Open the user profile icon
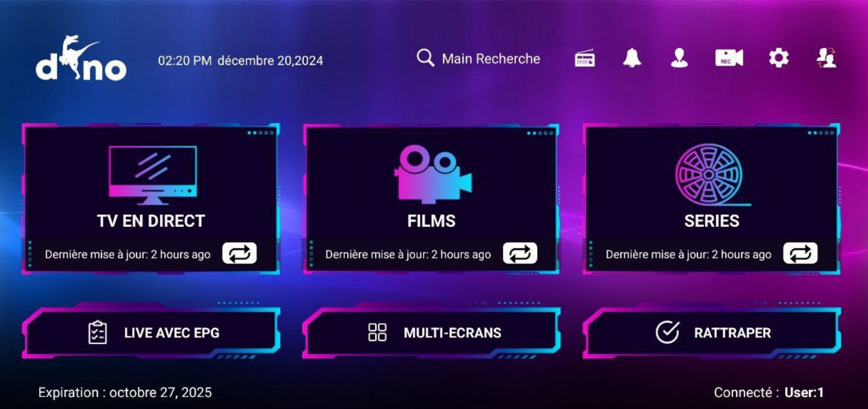This screenshot has width=868, height=409. click(679, 58)
